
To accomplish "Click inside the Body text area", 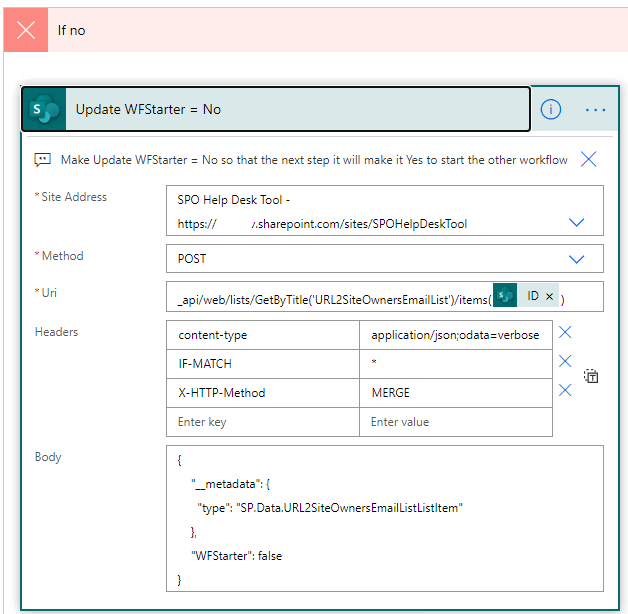I will (384, 518).
